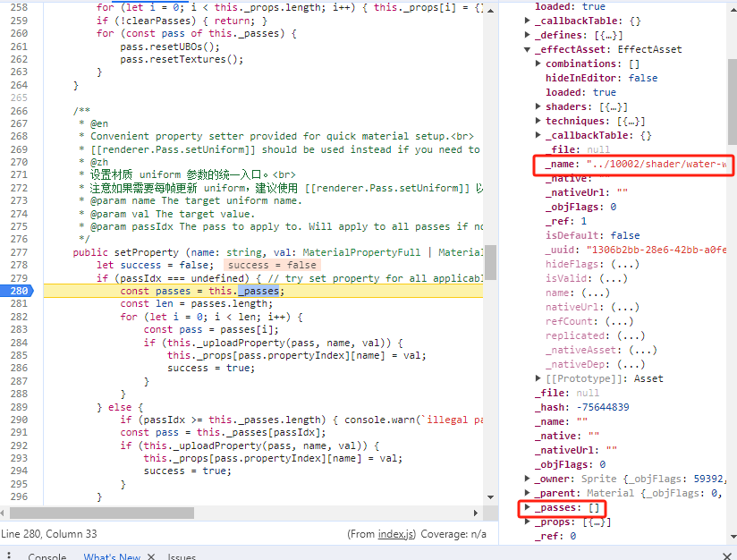Set a breakpoint on line 290
This screenshot has height=560, width=737.
[19, 420]
